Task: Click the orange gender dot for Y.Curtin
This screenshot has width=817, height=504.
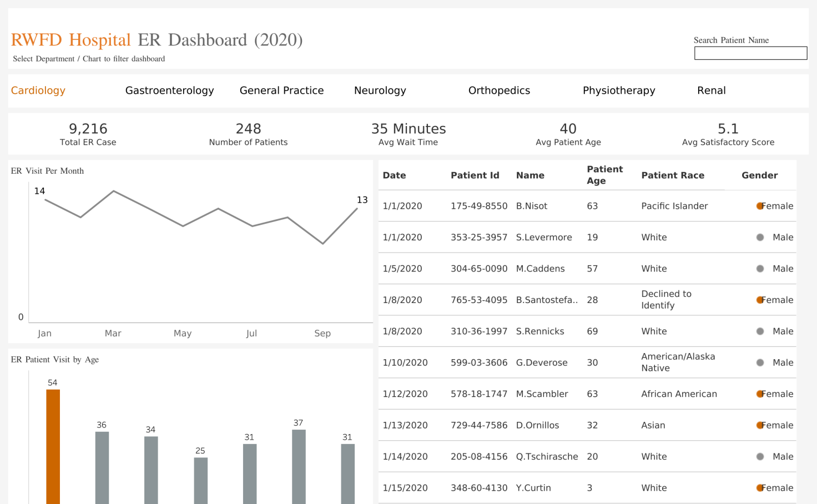Action: tap(760, 488)
